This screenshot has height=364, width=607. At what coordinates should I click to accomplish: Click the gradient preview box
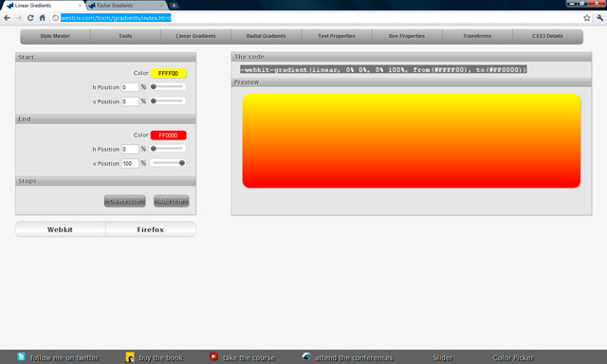coord(412,141)
